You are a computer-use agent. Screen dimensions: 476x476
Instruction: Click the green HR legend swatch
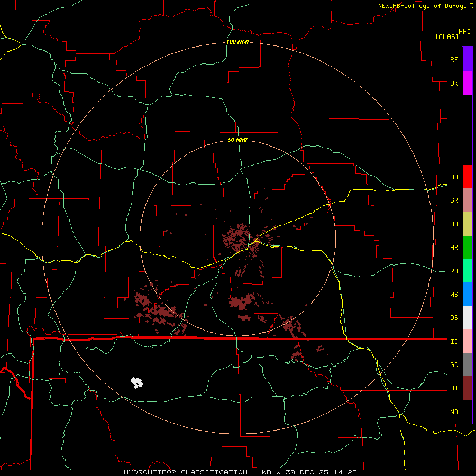(x=467, y=248)
